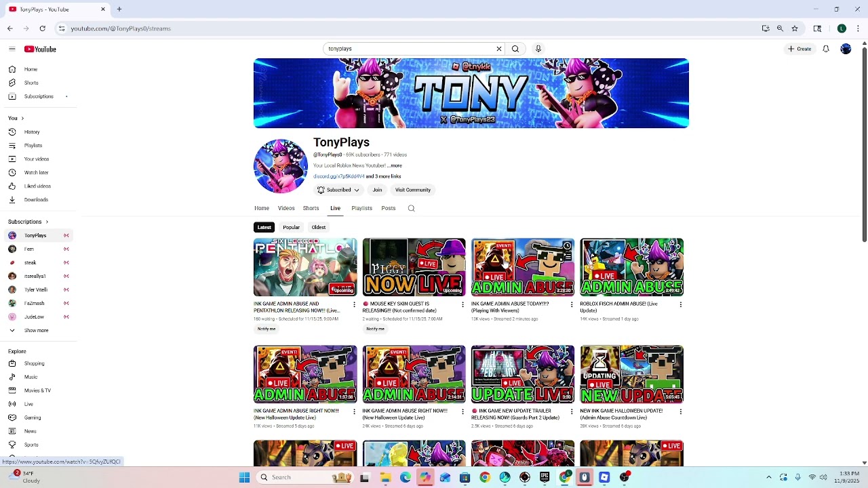Open channel Shorts tab
This screenshot has height=488, width=868.
coord(311,208)
